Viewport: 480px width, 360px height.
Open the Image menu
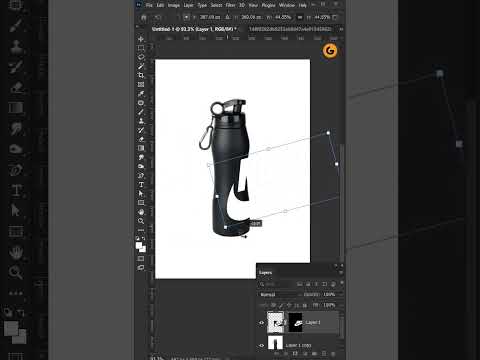pos(173,5)
